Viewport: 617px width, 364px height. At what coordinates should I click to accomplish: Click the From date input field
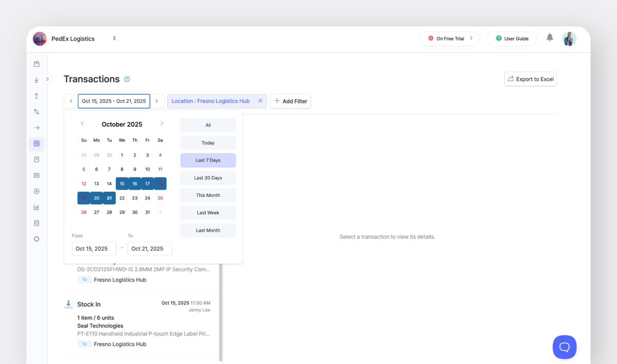[x=94, y=249]
